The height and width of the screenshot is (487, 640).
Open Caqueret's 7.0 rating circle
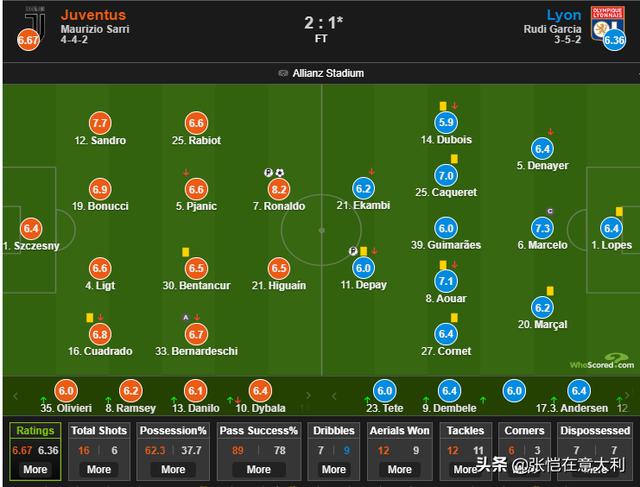[x=446, y=176]
